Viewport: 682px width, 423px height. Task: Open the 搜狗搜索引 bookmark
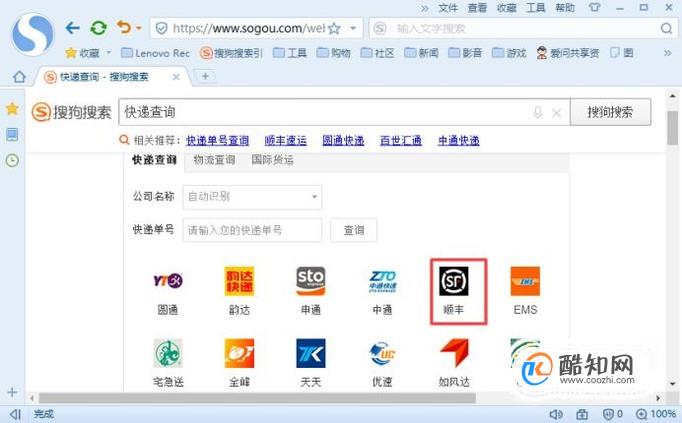click(x=231, y=53)
